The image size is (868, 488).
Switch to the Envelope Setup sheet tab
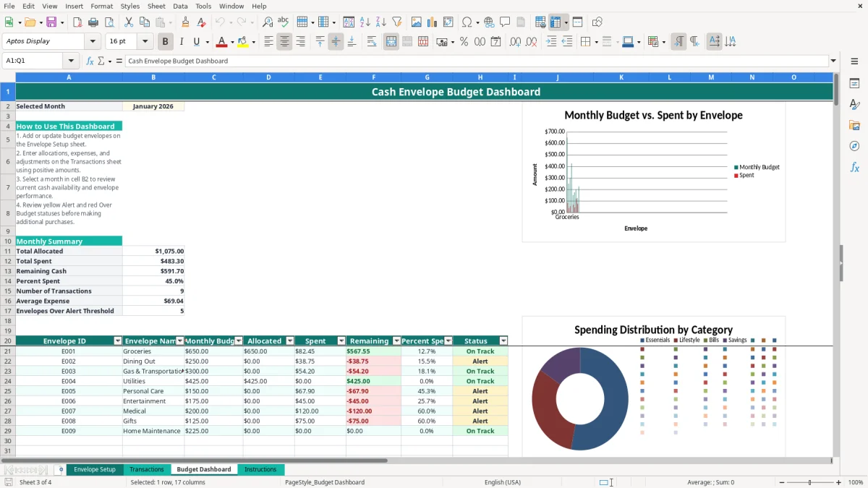point(95,469)
